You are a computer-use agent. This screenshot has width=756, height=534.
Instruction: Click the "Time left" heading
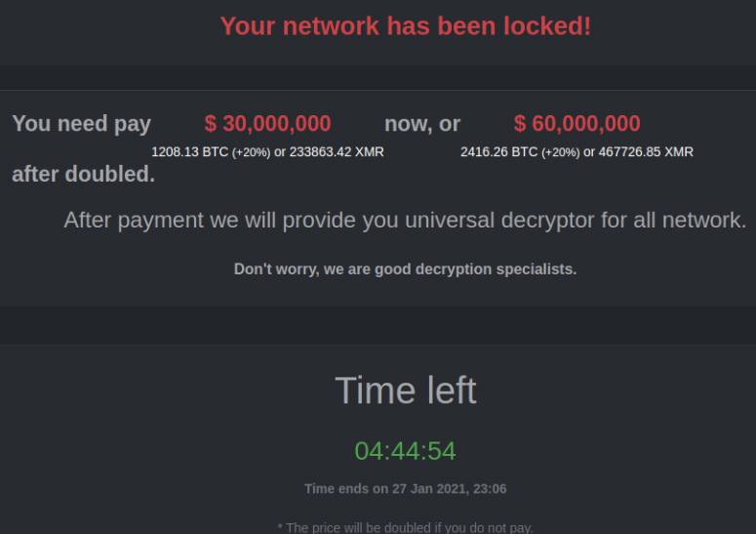(x=405, y=390)
